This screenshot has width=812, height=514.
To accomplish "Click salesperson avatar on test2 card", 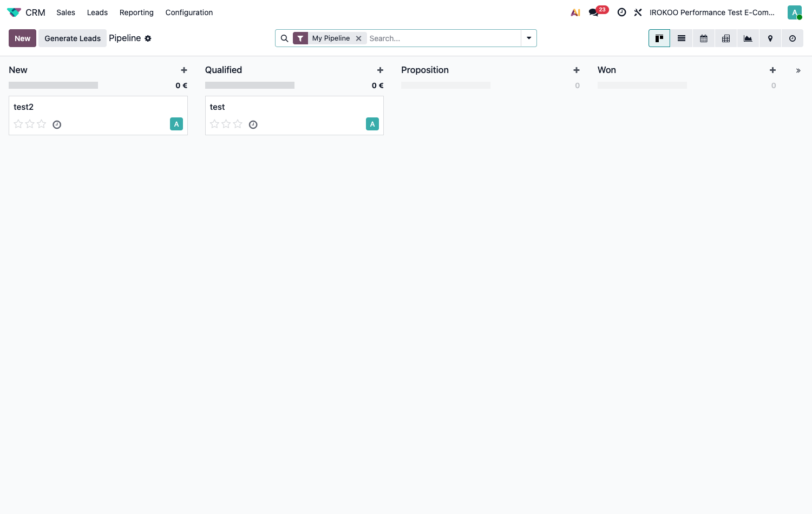I will coord(176,124).
